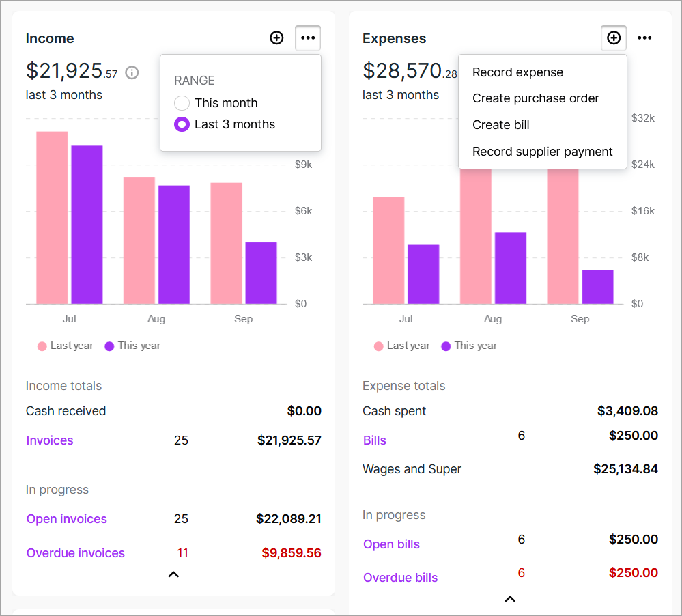Collapse the Income card details chevron
This screenshot has width=682, height=616.
(173, 574)
